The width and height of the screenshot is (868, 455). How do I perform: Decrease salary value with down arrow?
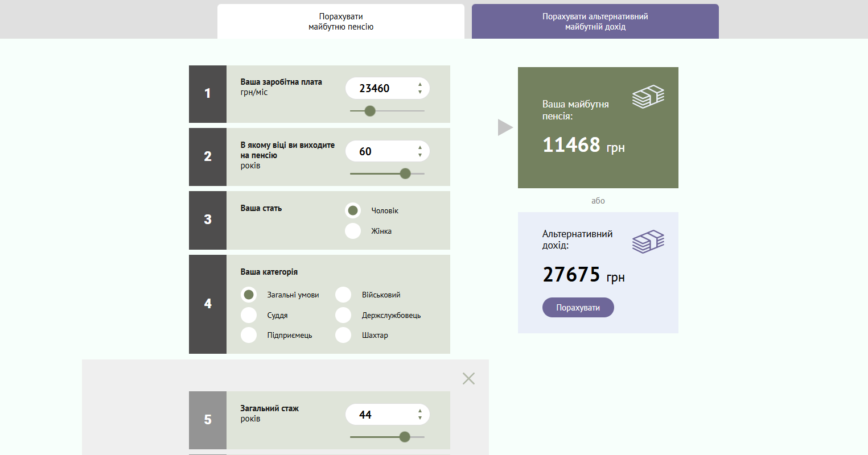coord(420,92)
